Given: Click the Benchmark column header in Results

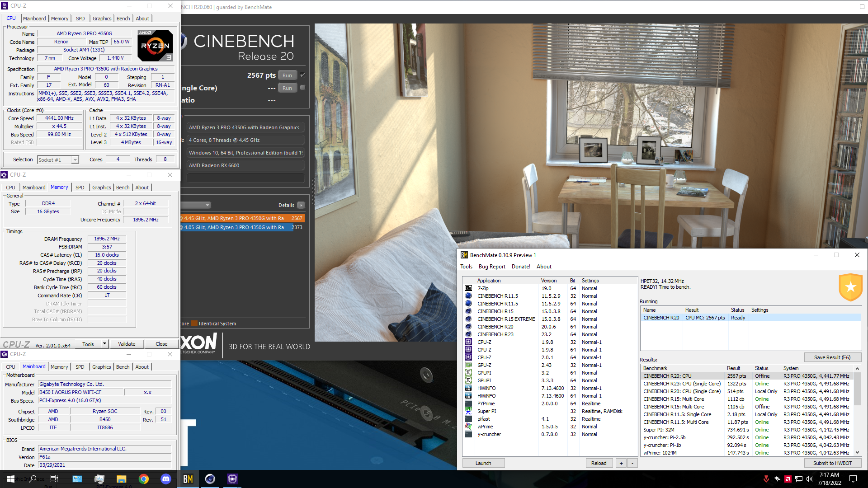Looking at the screenshot, I should click(x=683, y=368).
